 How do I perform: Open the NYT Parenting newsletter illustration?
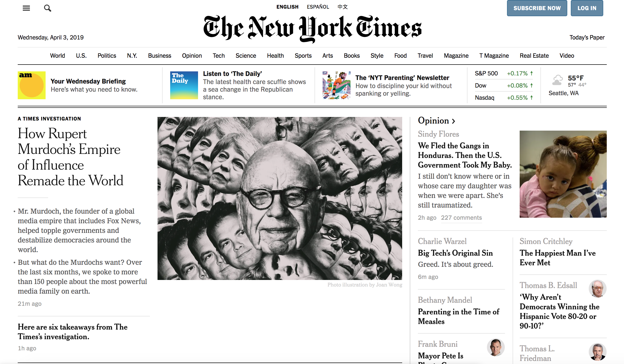(x=336, y=85)
